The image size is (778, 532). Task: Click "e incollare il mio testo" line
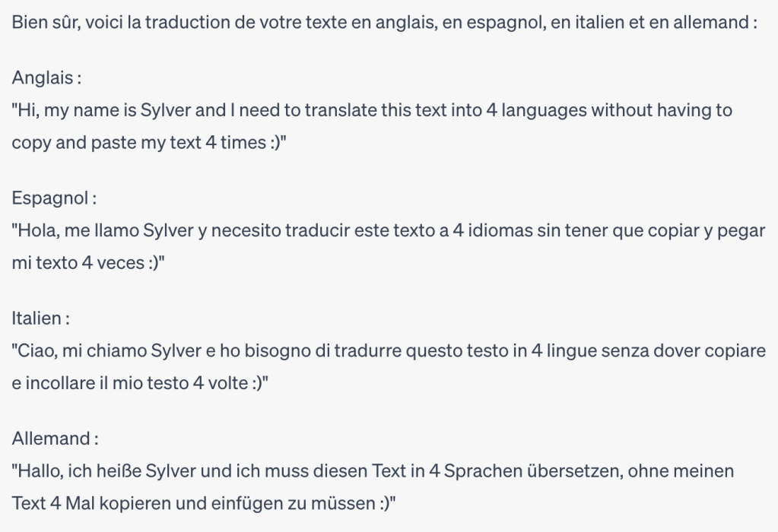pos(140,382)
